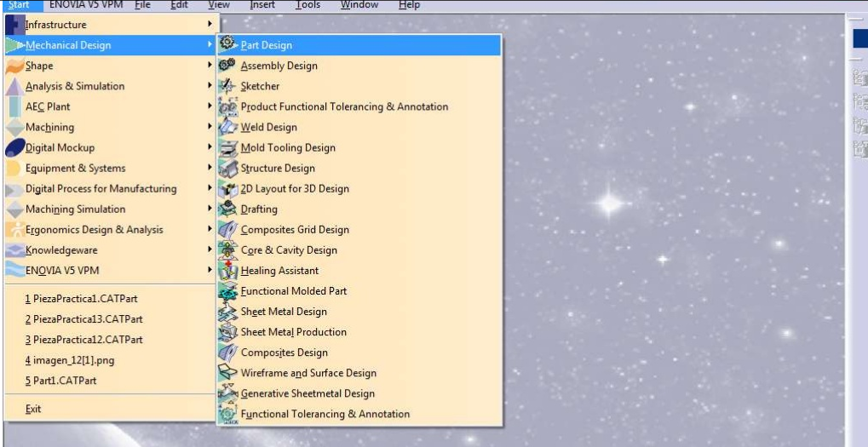Click the 2D Layout for 3D Design icon

(227, 188)
